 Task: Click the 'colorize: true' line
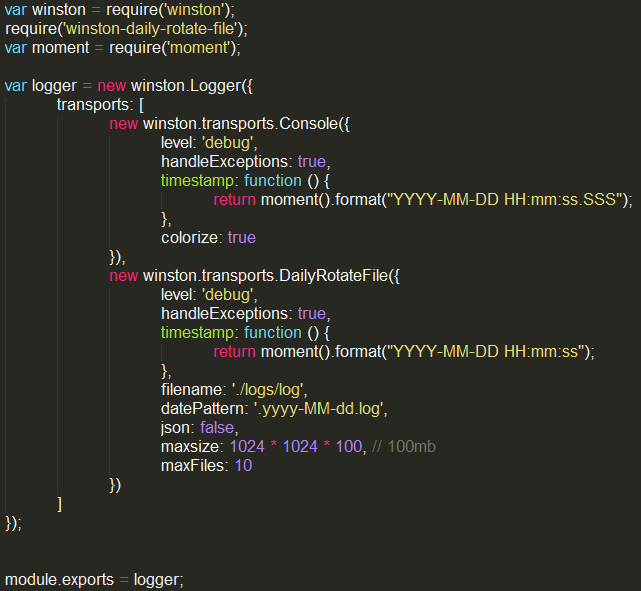pyautogui.click(x=208, y=237)
